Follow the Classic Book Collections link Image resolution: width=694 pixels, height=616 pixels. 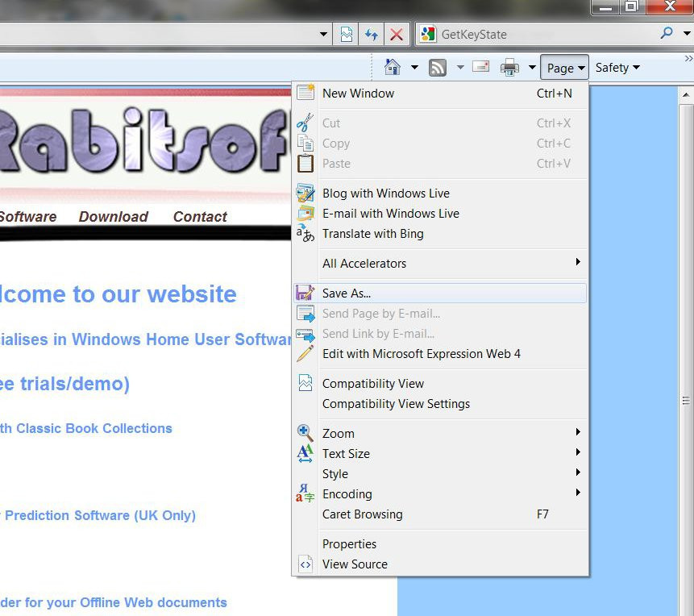pos(86,428)
